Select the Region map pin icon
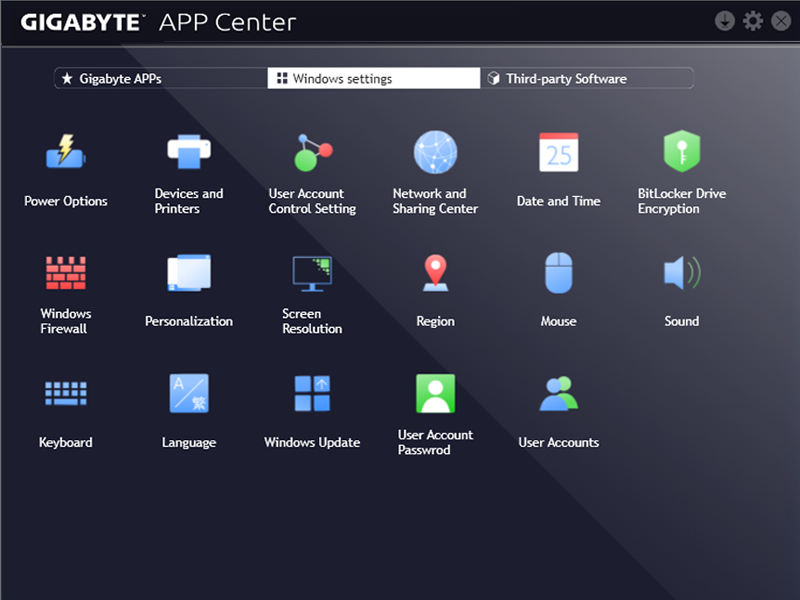800x600 pixels. [x=435, y=273]
